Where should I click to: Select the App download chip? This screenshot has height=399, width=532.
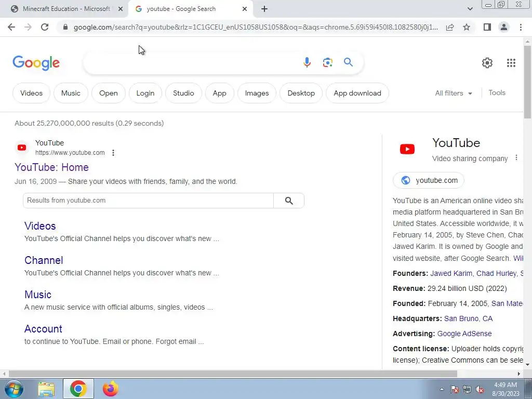pos(357,93)
